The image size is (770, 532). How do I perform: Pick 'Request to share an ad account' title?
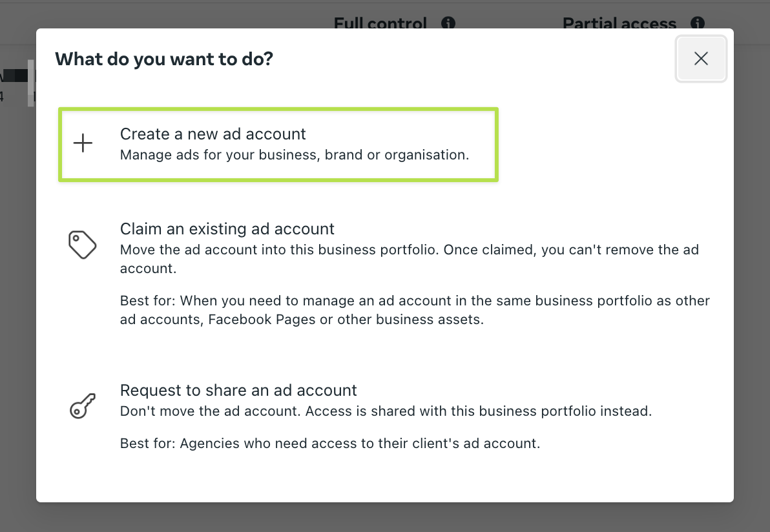click(x=238, y=390)
